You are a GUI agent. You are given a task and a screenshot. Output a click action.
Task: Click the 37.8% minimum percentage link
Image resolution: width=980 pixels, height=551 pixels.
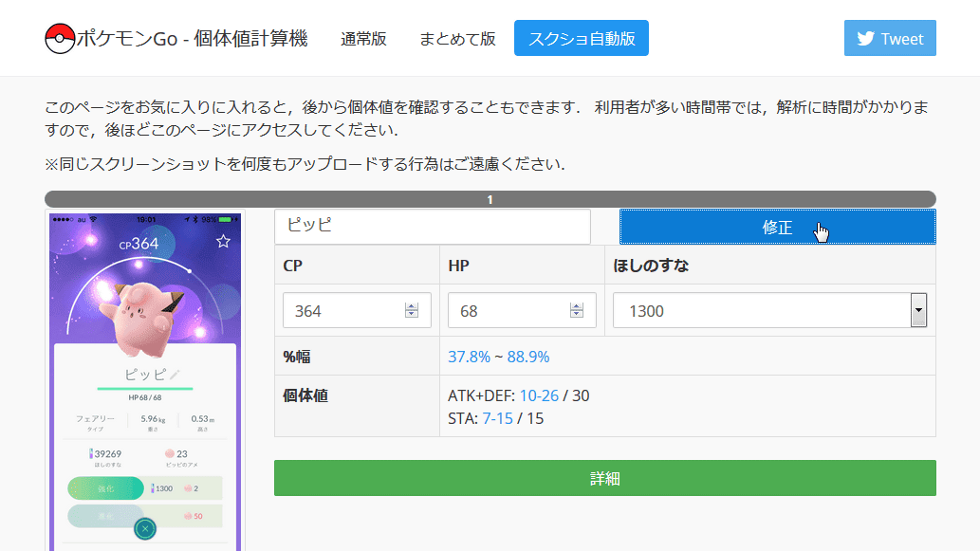469,357
